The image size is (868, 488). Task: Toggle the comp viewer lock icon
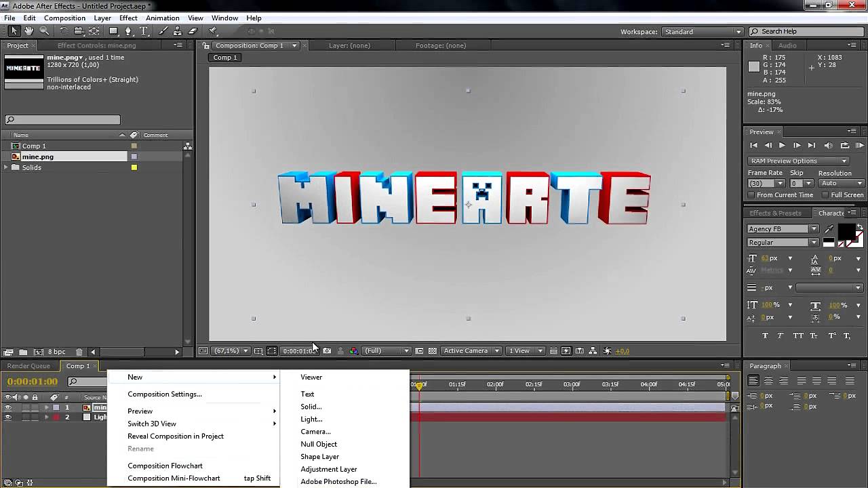click(x=206, y=45)
